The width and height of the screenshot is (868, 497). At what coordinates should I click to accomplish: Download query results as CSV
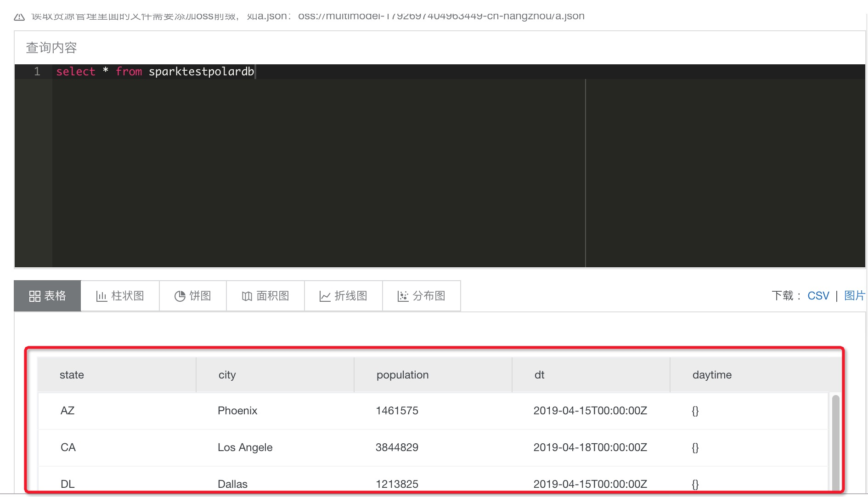coord(818,295)
